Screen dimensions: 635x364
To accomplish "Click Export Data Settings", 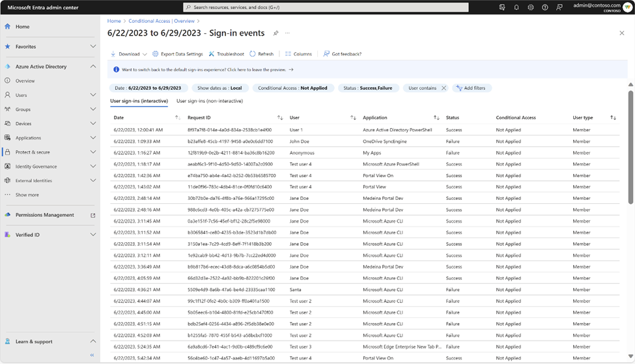I will (x=178, y=54).
